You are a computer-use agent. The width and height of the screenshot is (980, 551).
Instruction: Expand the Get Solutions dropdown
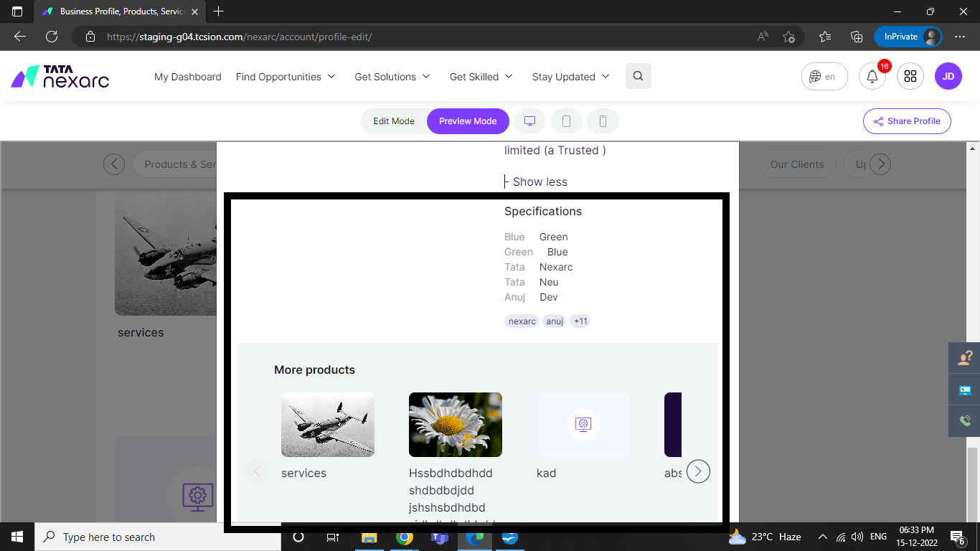pyautogui.click(x=392, y=76)
